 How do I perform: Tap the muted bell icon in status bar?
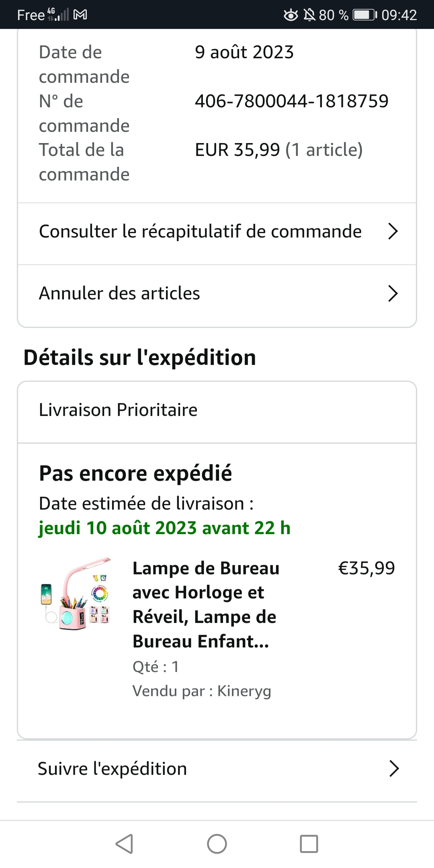click(309, 15)
